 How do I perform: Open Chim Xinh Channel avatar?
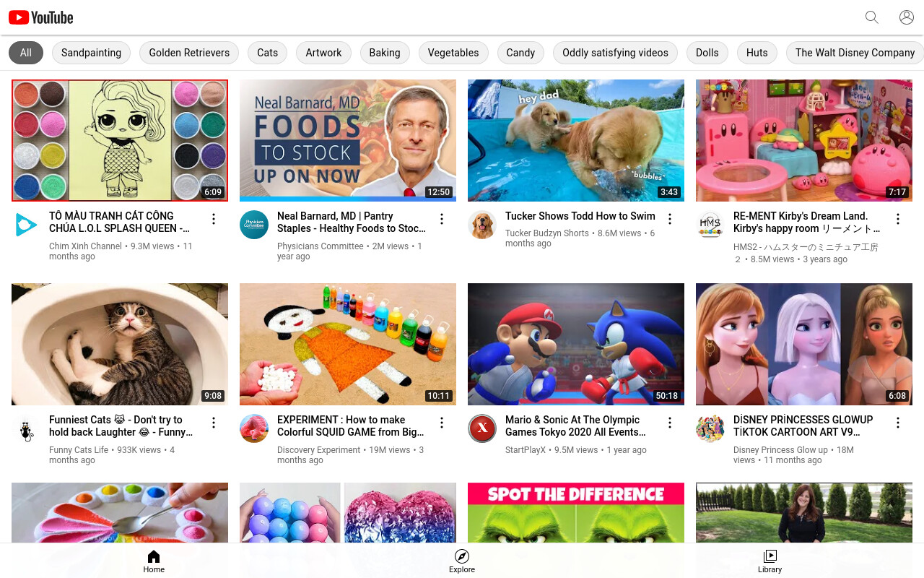click(26, 225)
